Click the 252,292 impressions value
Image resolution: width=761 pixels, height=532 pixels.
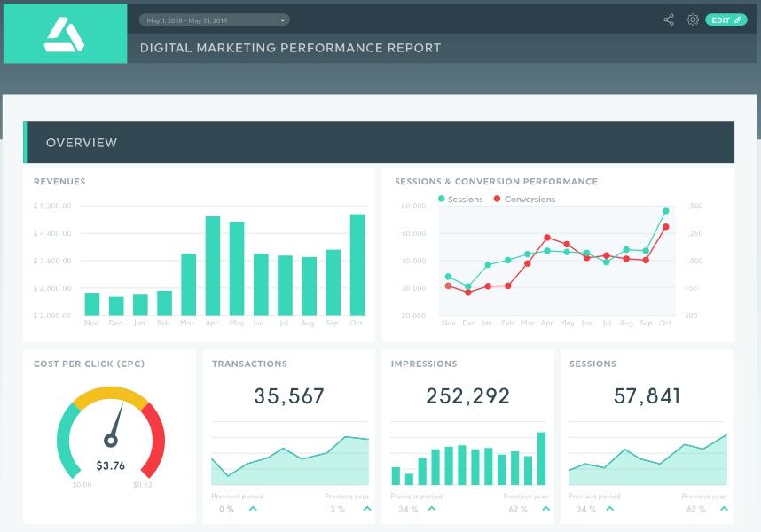click(467, 396)
